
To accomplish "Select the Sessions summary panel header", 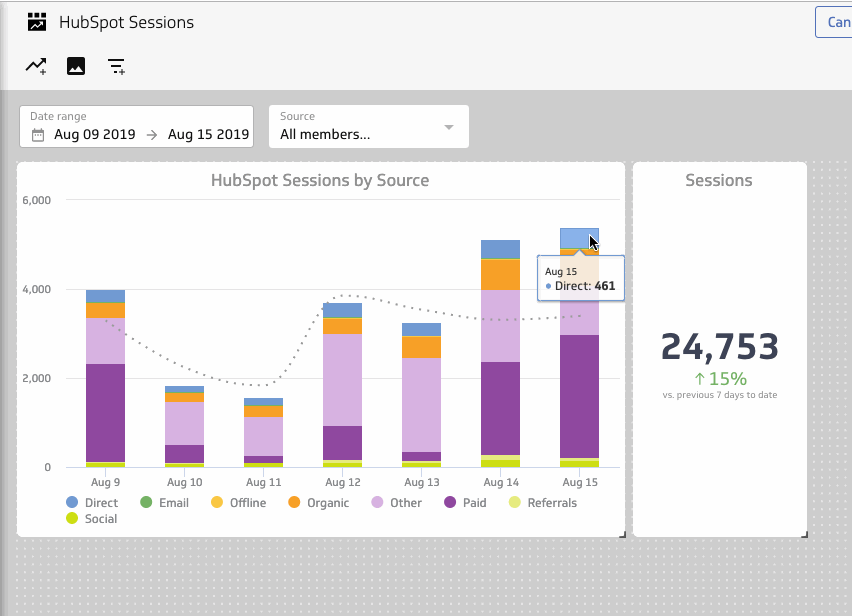I will [718, 180].
